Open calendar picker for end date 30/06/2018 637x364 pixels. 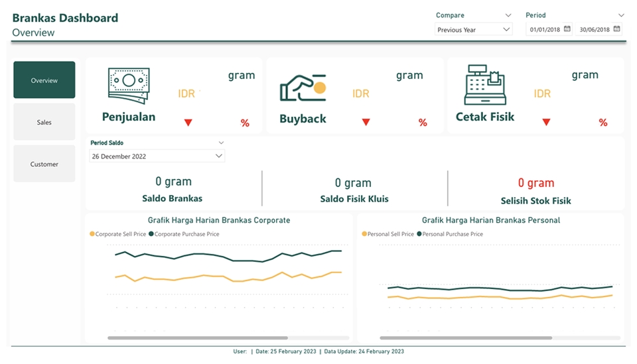(x=617, y=29)
